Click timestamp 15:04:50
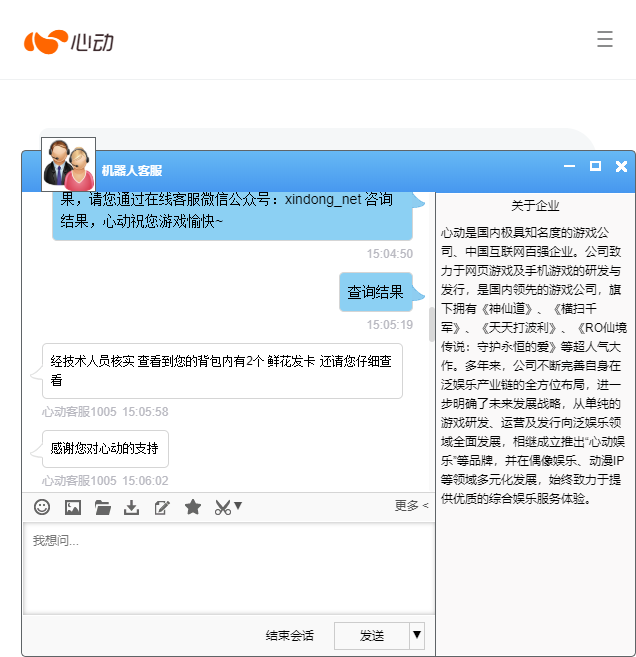The width and height of the screenshot is (636, 657). click(390, 253)
